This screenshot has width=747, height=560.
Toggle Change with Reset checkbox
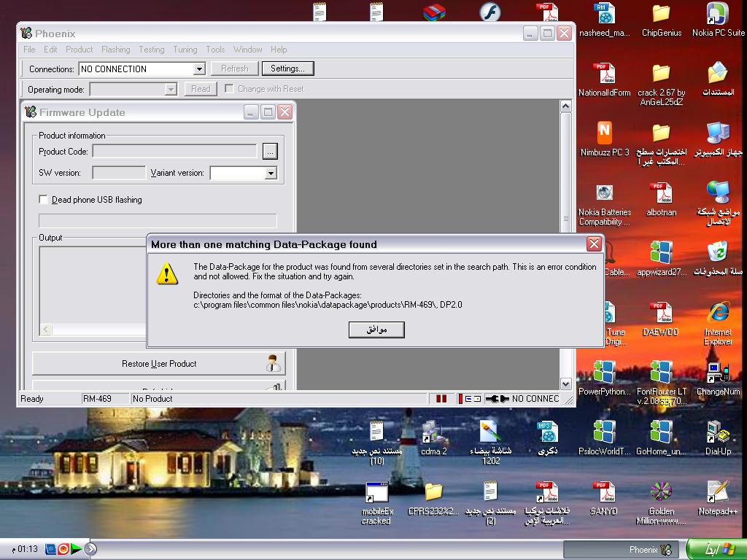(x=229, y=88)
